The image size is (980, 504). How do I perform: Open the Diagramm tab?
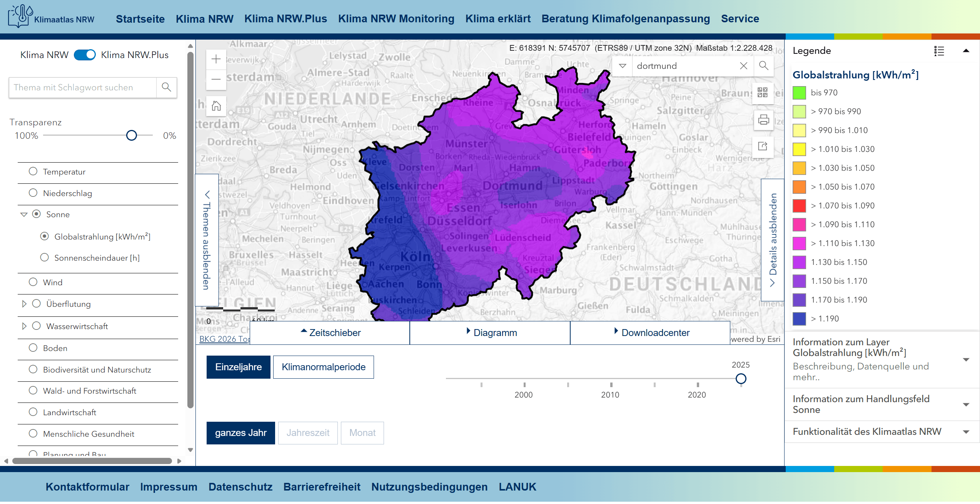click(x=490, y=333)
